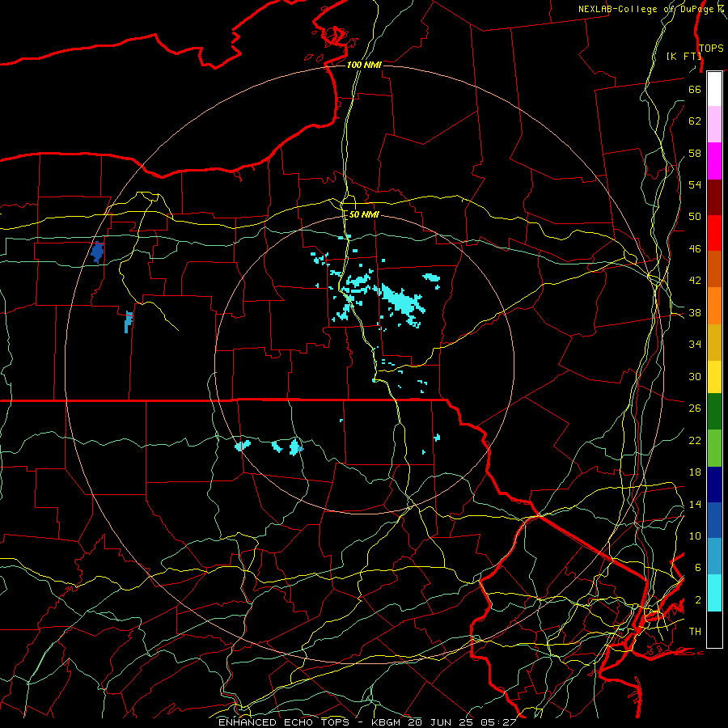Pick the dark orange legend swatch

click(x=714, y=269)
